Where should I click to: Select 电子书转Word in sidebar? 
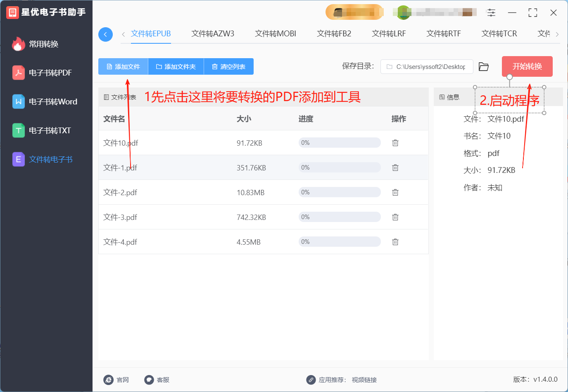[53, 102]
